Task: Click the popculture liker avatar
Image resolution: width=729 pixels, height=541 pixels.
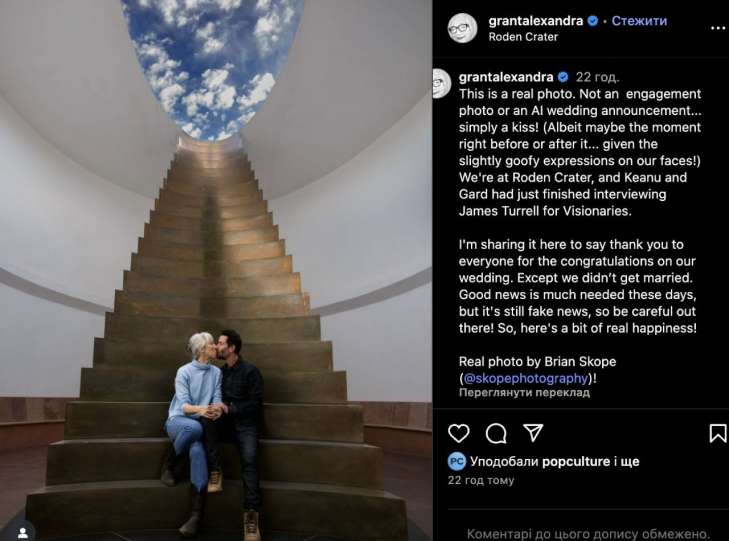Action: (x=457, y=462)
